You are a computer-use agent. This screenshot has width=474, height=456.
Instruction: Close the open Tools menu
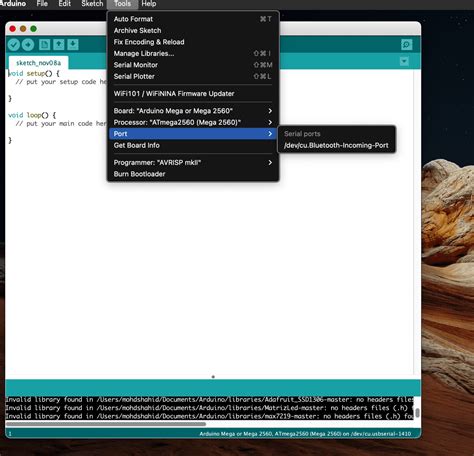coord(122,4)
